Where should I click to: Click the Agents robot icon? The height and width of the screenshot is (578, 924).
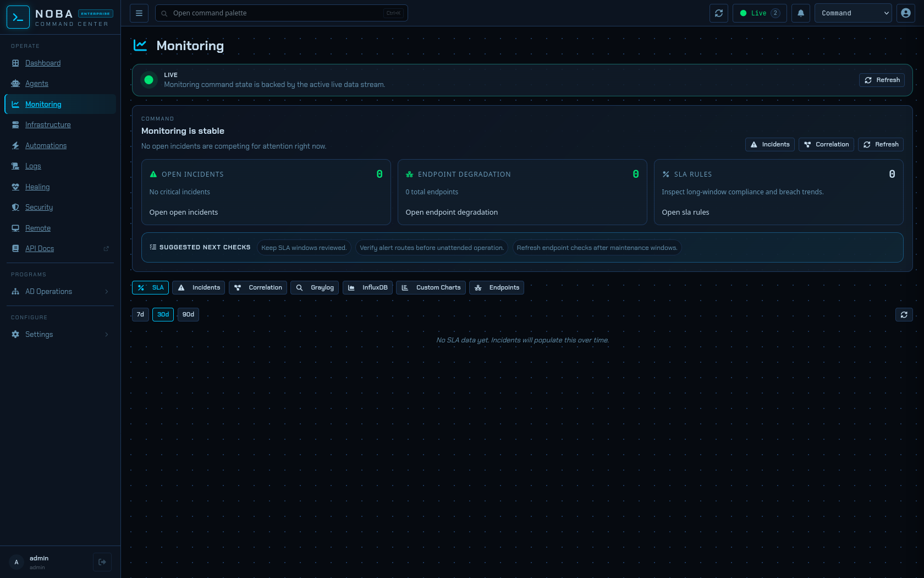point(15,84)
